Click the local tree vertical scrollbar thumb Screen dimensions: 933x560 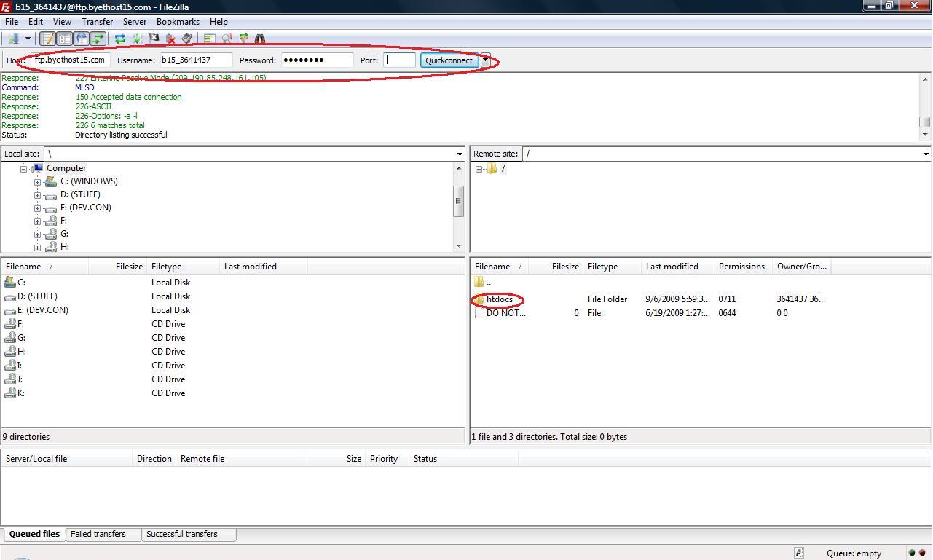459,200
